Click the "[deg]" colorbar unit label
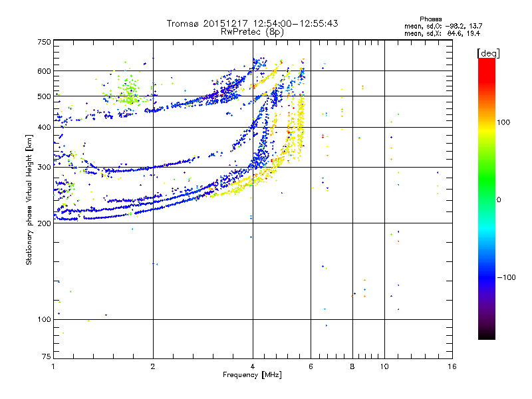The height and width of the screenshot is (399, 532). tap(488, 53)
